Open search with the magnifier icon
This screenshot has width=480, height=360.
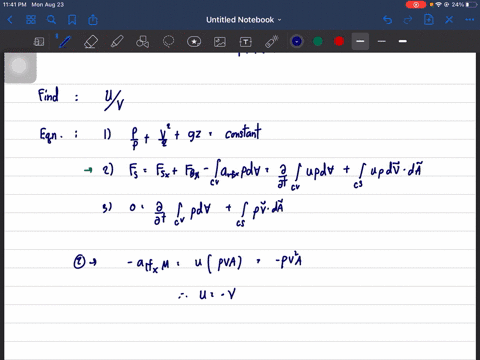point(51,20)
